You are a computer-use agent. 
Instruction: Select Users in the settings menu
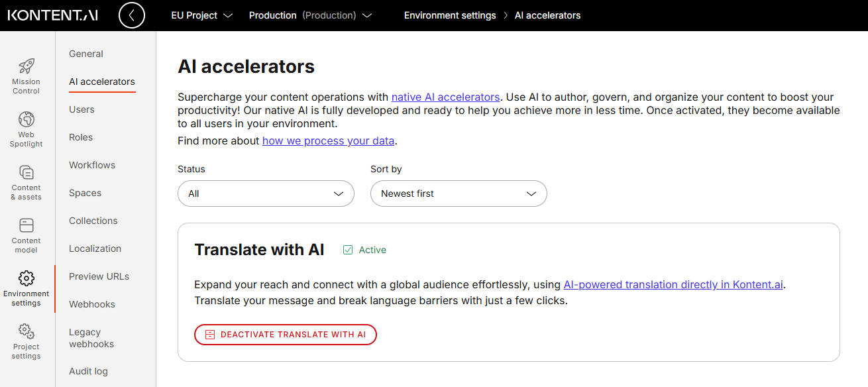(x=81, y=109)
